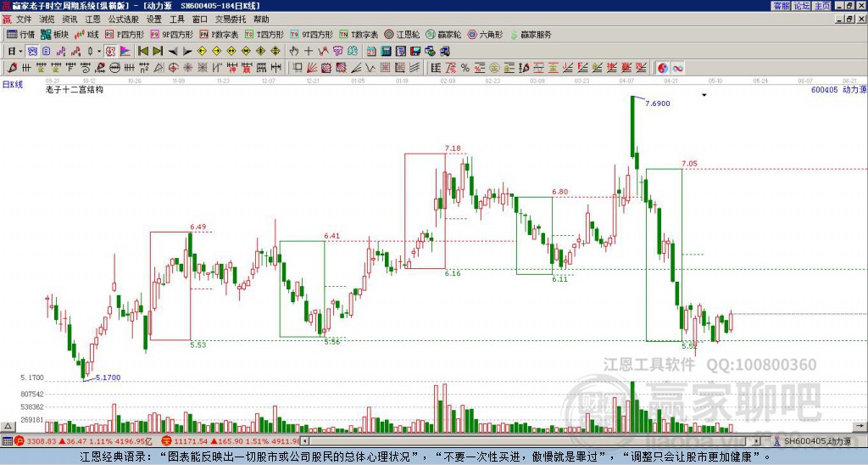Select the pink flag chart icon

pyautogui.click(x=125, y=51)
